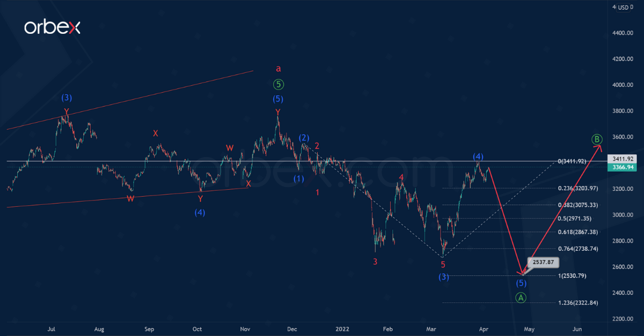Click '2022' on the date axis
The width and height of the screenshot is (644, 336).
[342, 329]
